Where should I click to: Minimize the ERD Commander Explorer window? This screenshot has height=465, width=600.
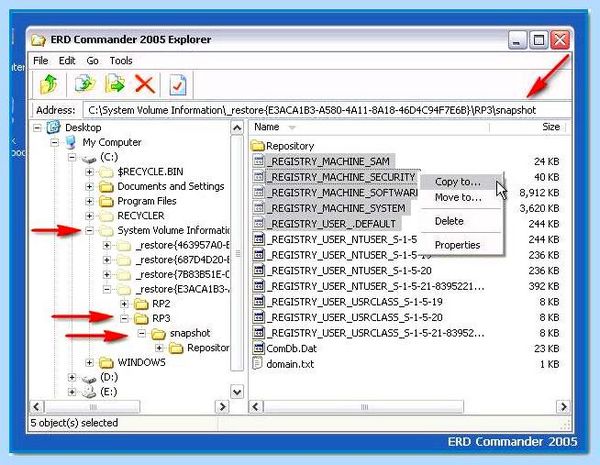click(517, 40)
